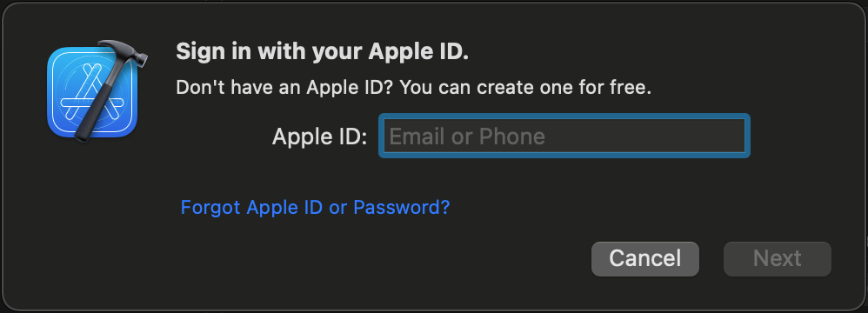This screenshot has width=868, height=313.
Task: Click the Next button
Action: [778, 258]
